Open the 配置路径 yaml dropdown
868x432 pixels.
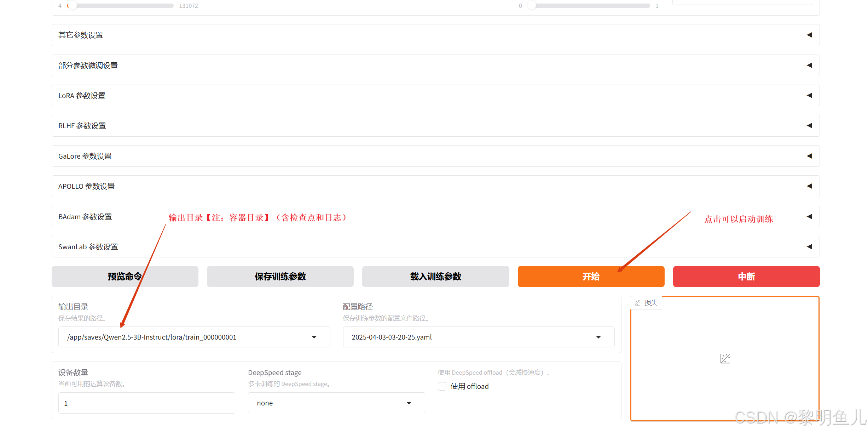598,337
